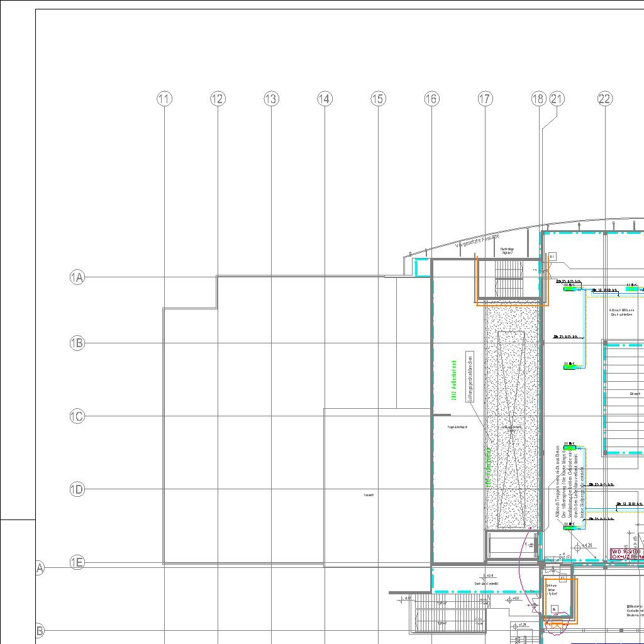Click grid axis bubble 22
644x644 pixels.
pyautogui.click(x=604, y=99)
